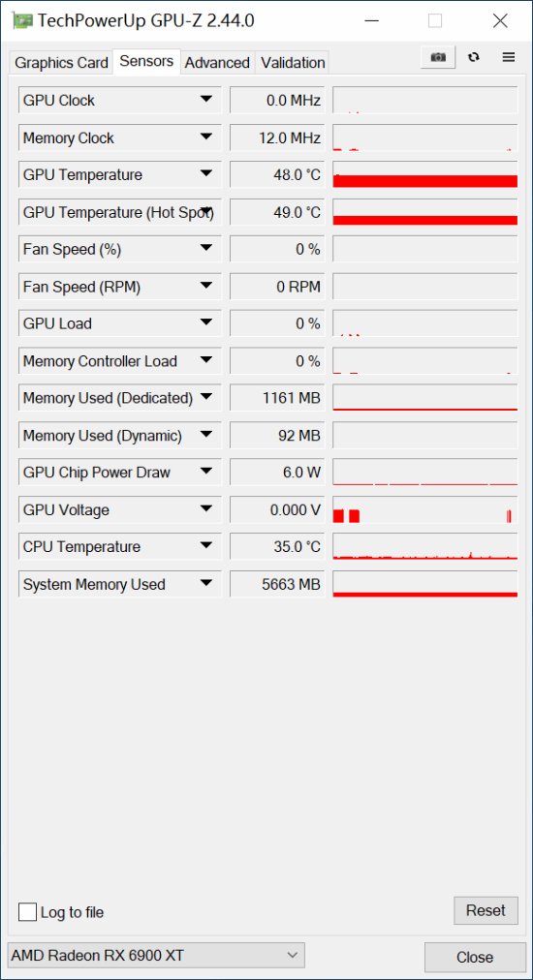Expand the System Memory Used dropdown
Screen dimensions: 533x980
(205, 584)
